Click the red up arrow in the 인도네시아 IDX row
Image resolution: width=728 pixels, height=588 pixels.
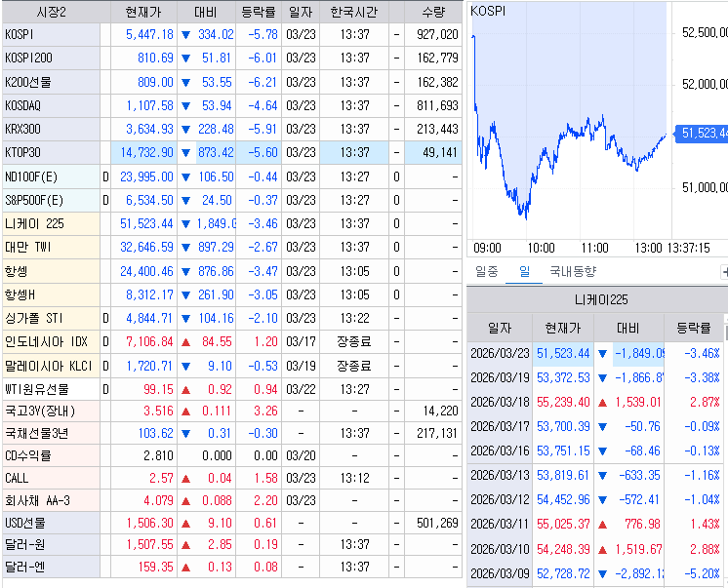[x=185, y=341]
